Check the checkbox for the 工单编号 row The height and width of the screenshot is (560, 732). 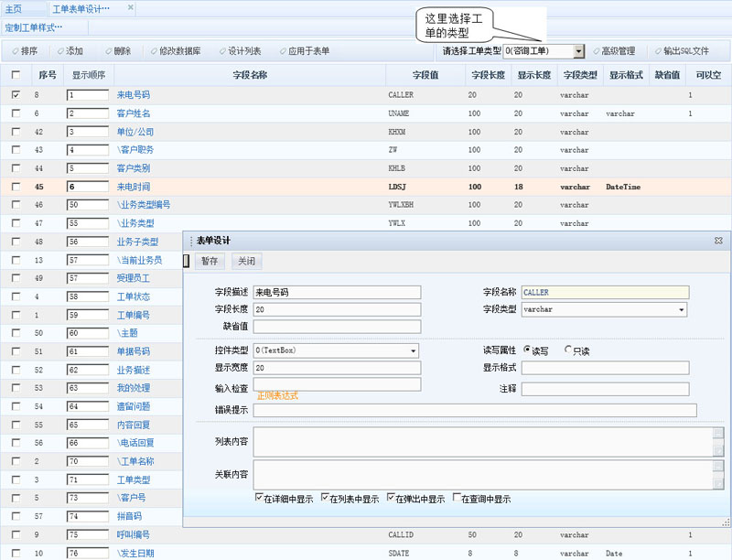(x=16, y=315)
